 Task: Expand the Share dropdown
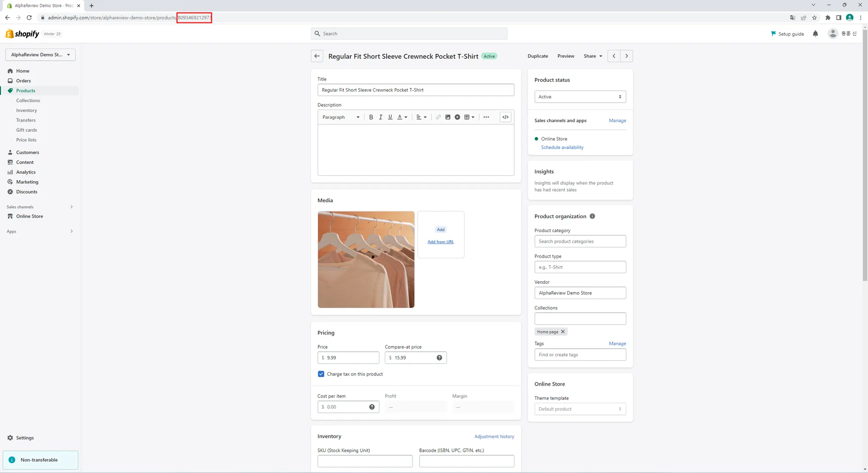pos(593,56)
